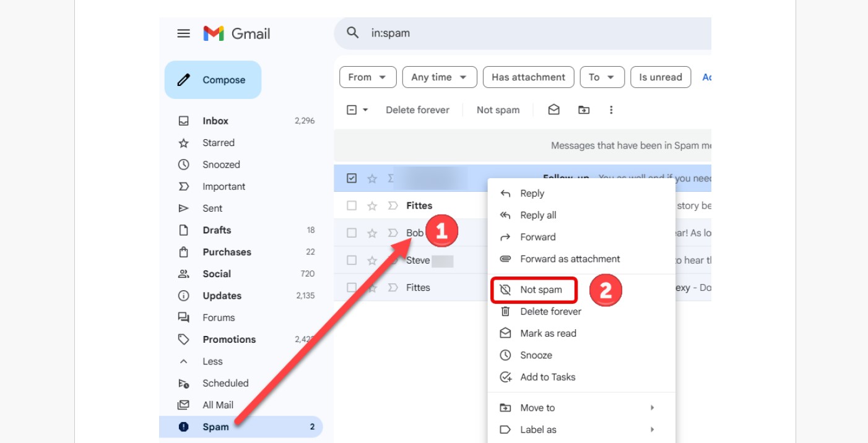Click the Mark as read envelope toolbar icon
The width and height of the screenshot is (868, 443).
click(x=553, y=110)
